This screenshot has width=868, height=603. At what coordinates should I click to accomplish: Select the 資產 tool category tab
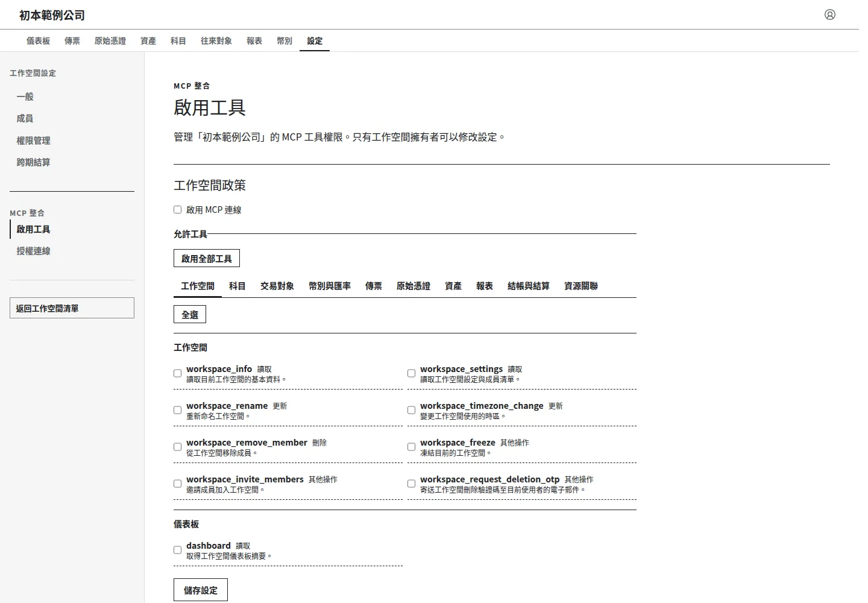click(x=453, y=286)
